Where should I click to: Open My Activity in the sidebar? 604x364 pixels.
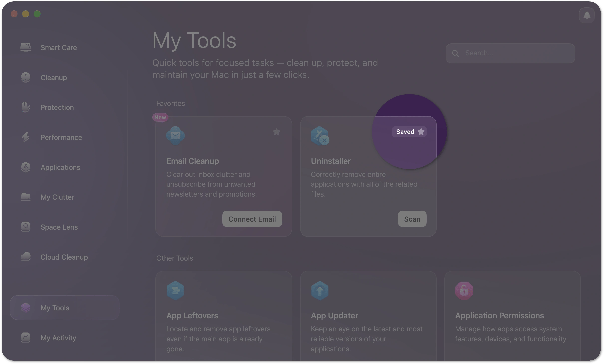pos(58,338)
